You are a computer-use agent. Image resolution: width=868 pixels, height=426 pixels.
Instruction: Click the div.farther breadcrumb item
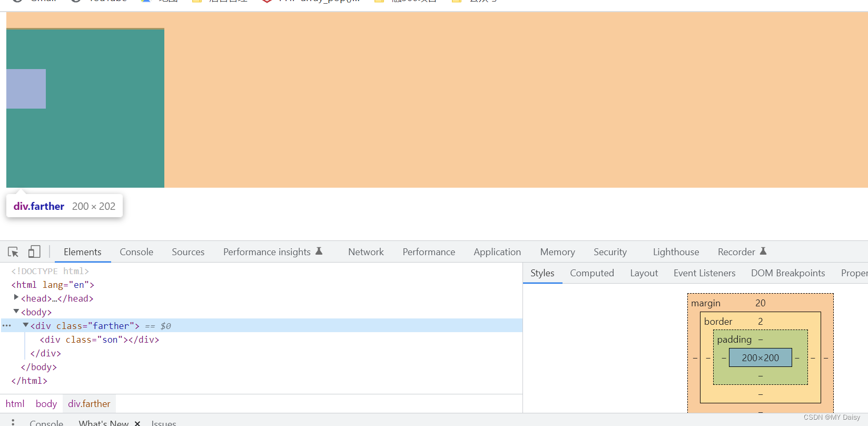coord(89,404)
